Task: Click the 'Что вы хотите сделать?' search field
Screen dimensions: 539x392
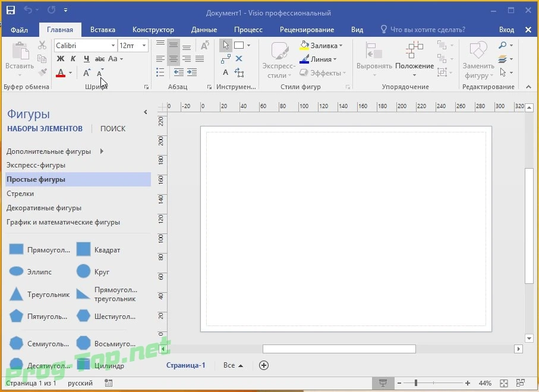Action: (423, 30)
